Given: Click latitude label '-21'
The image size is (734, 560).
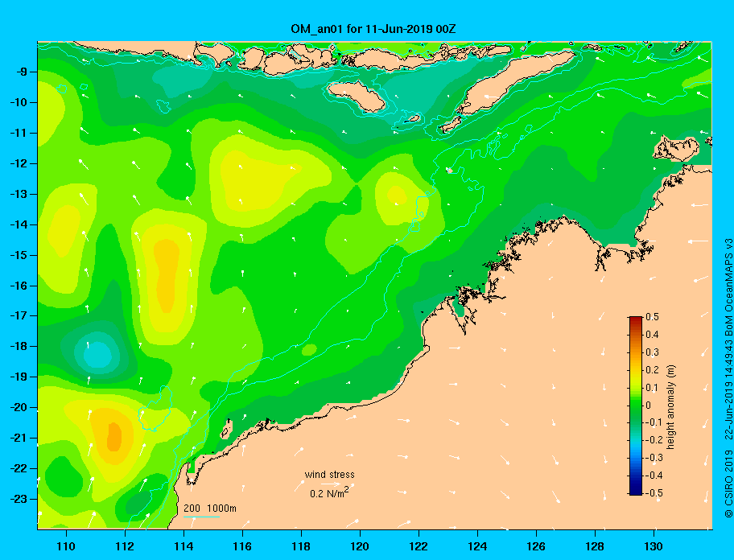Looking at the screenshot, I should (x=19, y=439).
